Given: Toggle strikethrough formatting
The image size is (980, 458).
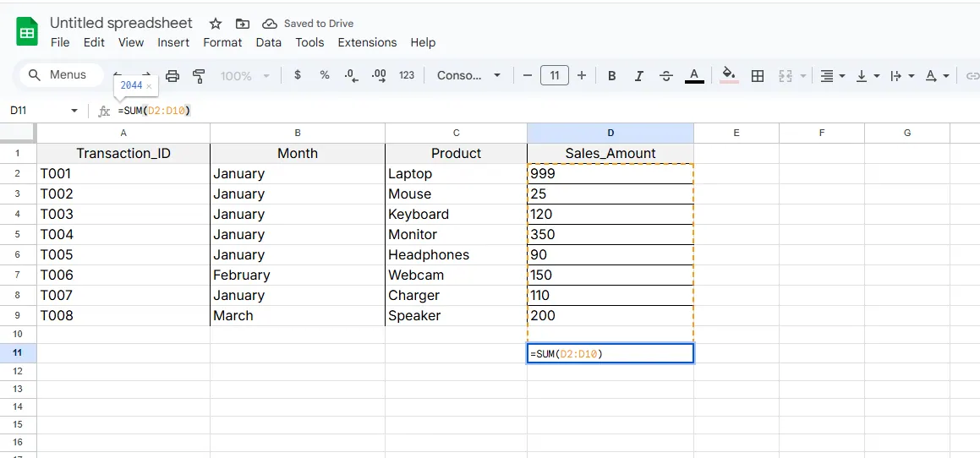Looking at the screenshot, I should [x=666, y=76].
